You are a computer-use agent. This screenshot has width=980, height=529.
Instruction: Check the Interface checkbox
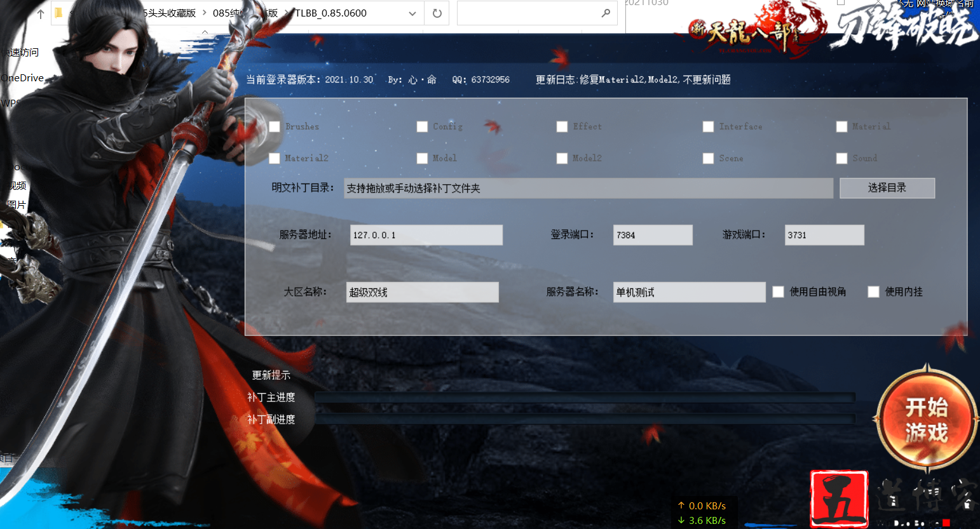tap(708, 126)
